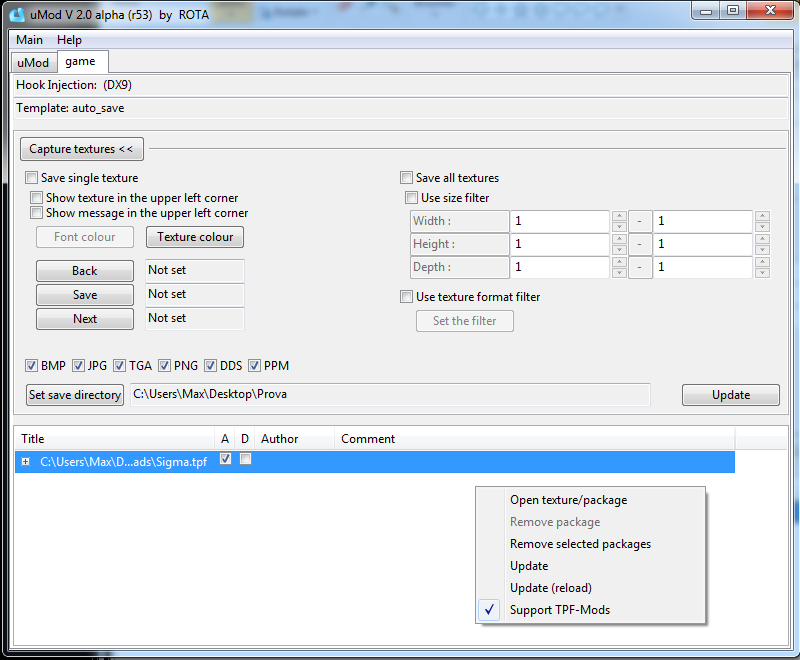This screenshot has height=660, width=800.
Task: Uncheck the DDS format checkbox
Action: (211, 366)
